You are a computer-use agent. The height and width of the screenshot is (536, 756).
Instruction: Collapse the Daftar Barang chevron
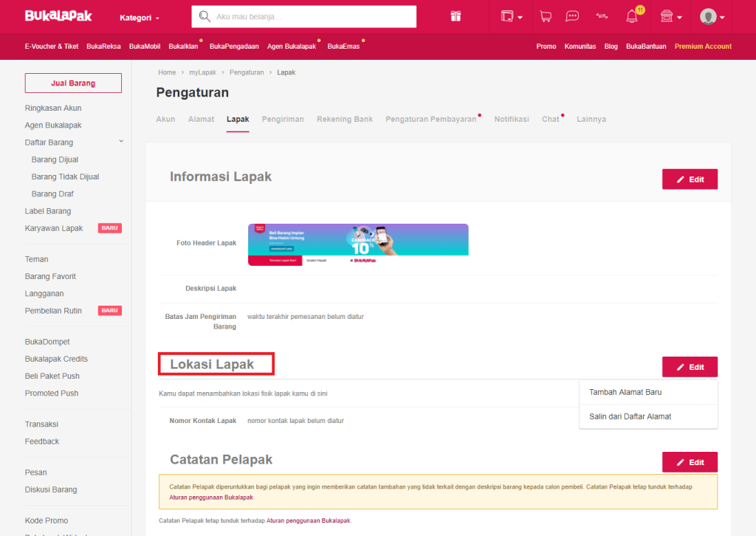(121, 141)
